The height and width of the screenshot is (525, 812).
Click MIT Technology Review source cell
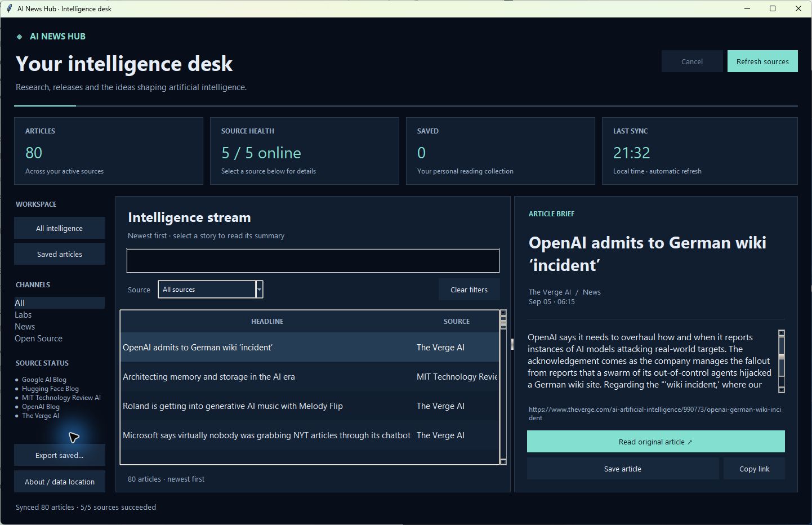457,377
